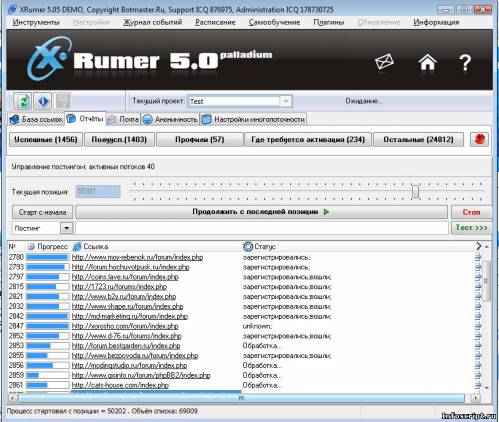This screenshot has width=499, height=422.
Task: Click arrow icon in row 2847
Action: 478,326
